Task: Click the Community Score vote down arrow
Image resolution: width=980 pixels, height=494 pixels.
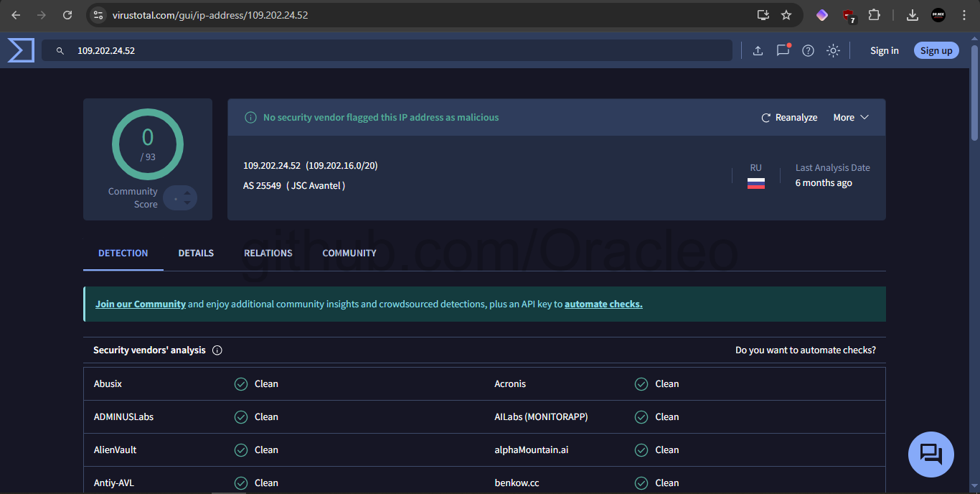Action: (x=187, y=203)
